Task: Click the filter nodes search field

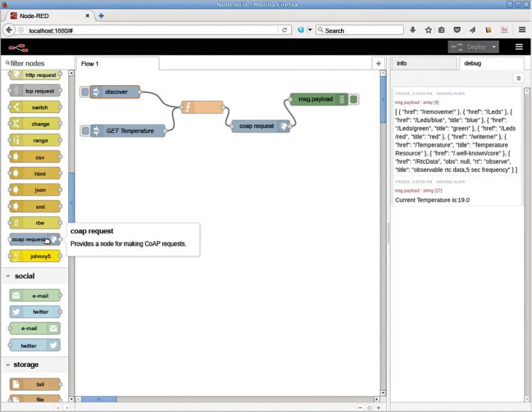Action: [34, 63]
